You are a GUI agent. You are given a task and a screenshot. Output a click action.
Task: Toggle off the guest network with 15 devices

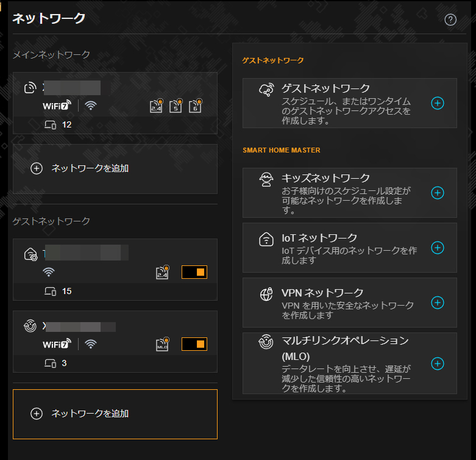194,272
